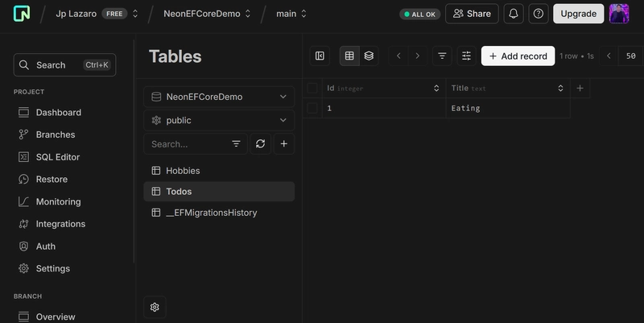
Task: Click Add record button
Action: tap(518, 56)
